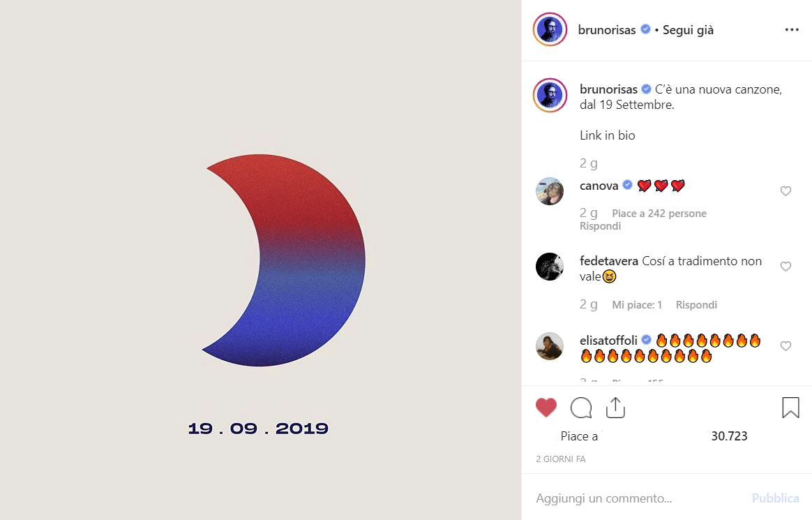Open the comment speech bubble icon
Image resolution: width=812 pixels, height=520 pixels.
click(x=581, y=408)
